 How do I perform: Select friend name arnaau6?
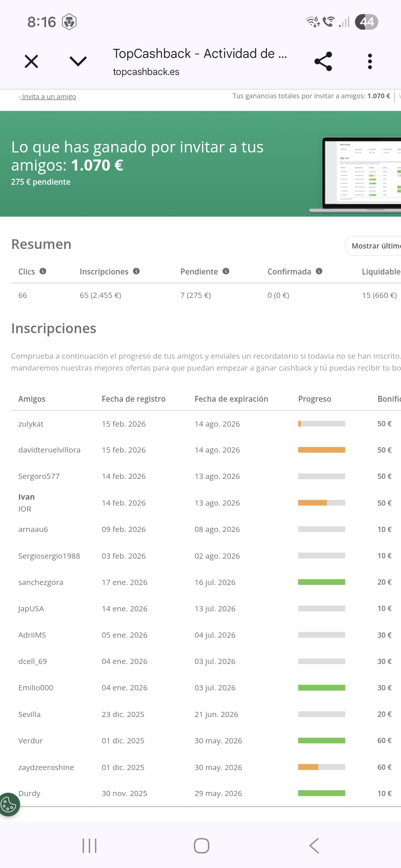33,529
